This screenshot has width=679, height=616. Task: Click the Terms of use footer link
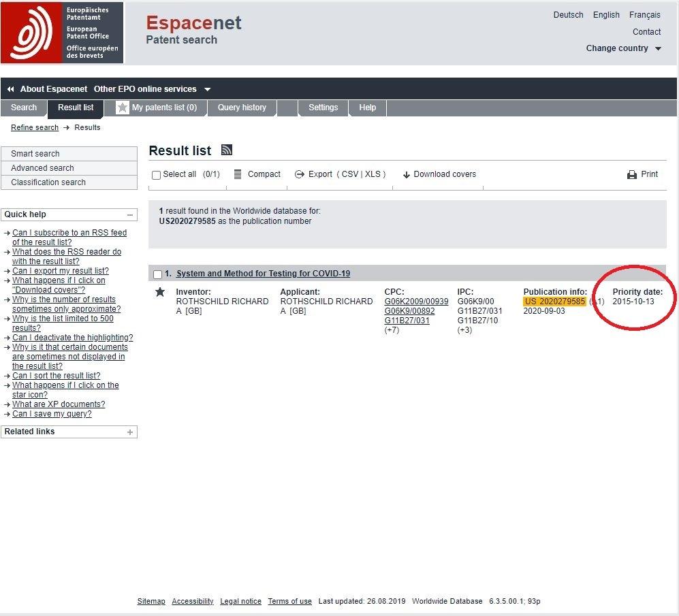click(x=289, y=601)
